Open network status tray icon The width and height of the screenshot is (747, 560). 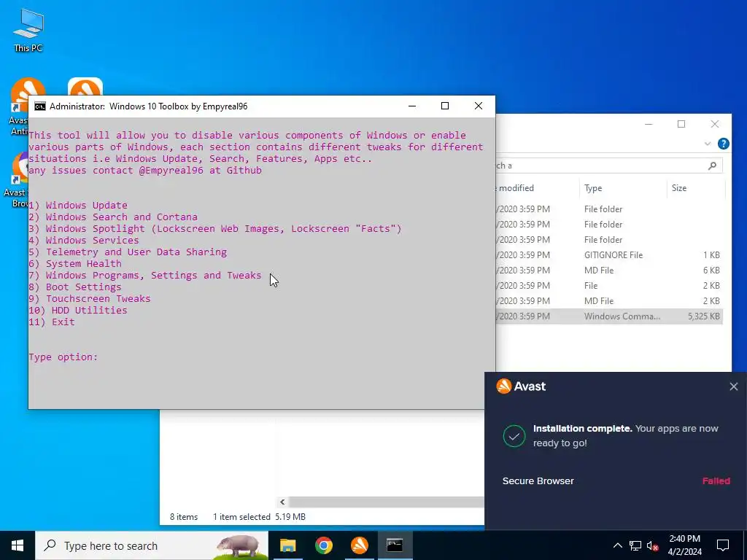[635, 545]
